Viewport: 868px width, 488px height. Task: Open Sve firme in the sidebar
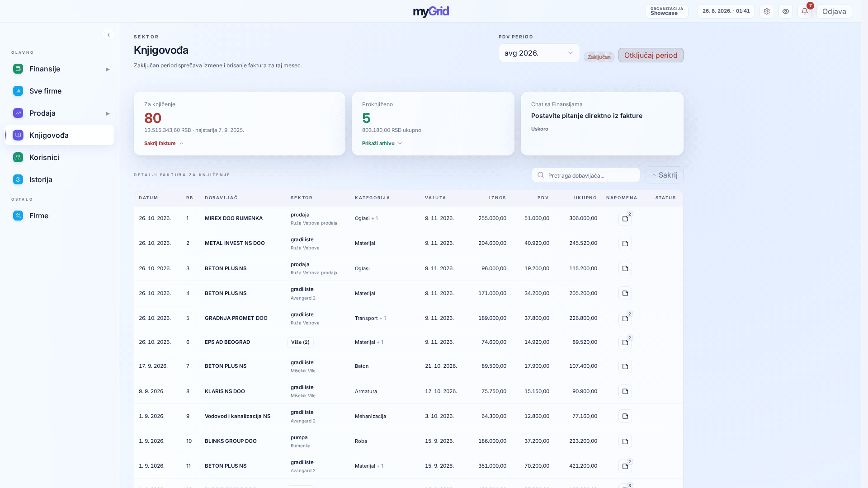click(x=60, y=91)
